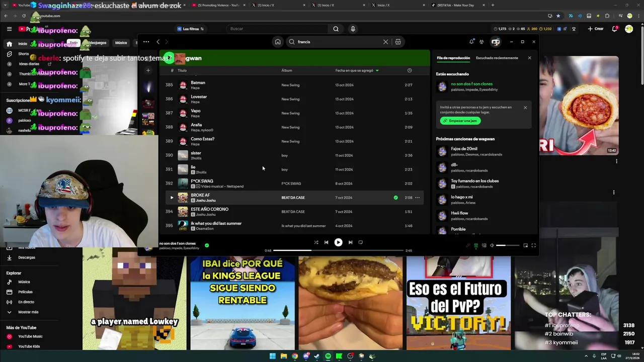Open 'IBAI dice POR QUÉ la KINGS LEAGUE' short
This screenshot has height=362, width=644.
[x=243, y=304]
